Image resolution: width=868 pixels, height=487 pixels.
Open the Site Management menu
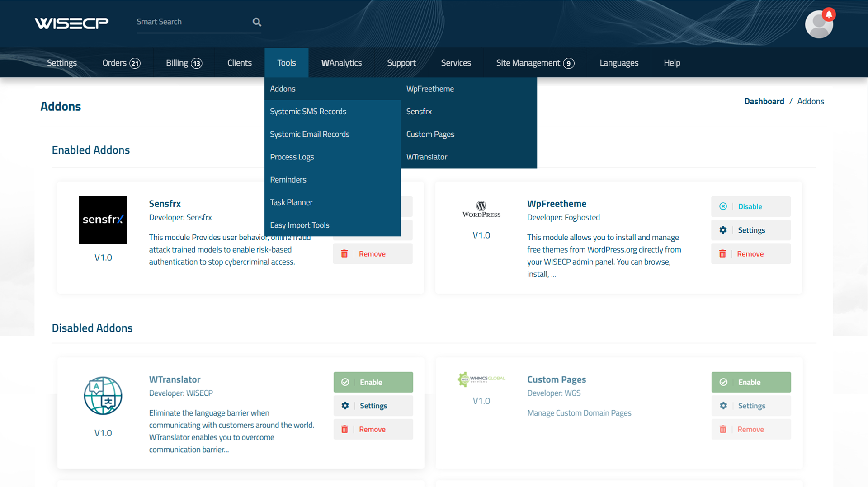click(535, 63)
